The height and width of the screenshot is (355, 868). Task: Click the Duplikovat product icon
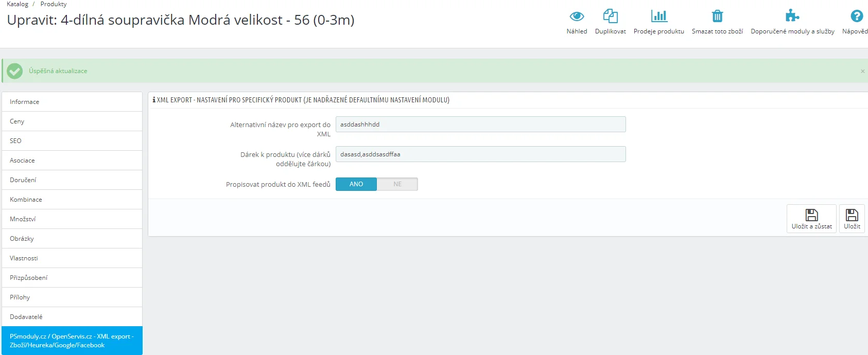[610, 16]
